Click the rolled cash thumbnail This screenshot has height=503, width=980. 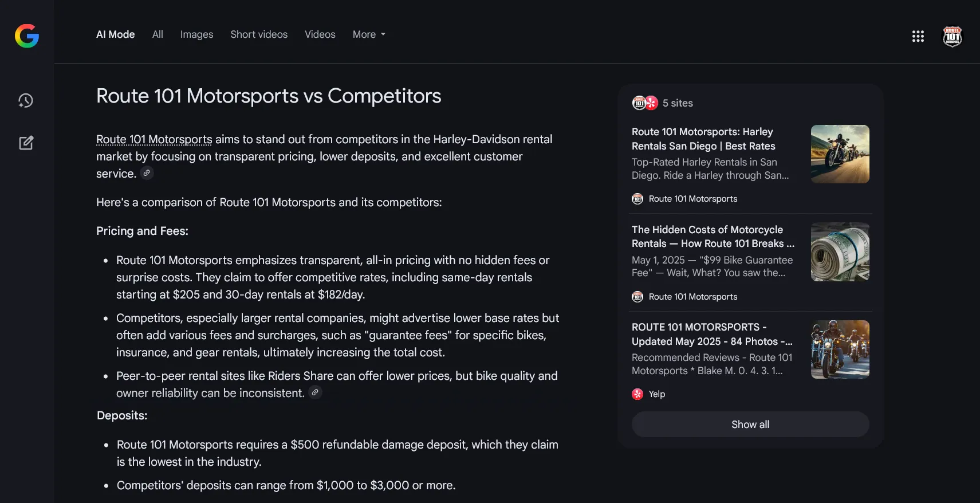pyautogui.click(x=840, y=252)
